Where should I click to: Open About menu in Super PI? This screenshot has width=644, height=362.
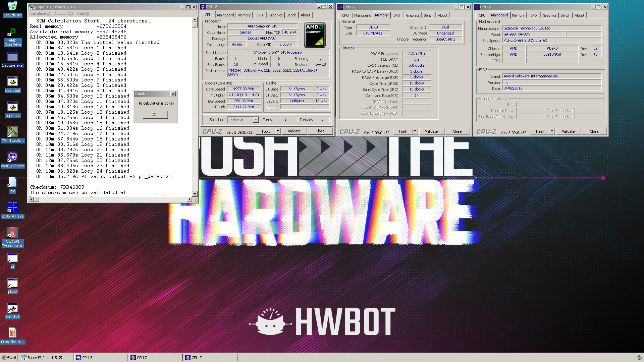(63, 13)
